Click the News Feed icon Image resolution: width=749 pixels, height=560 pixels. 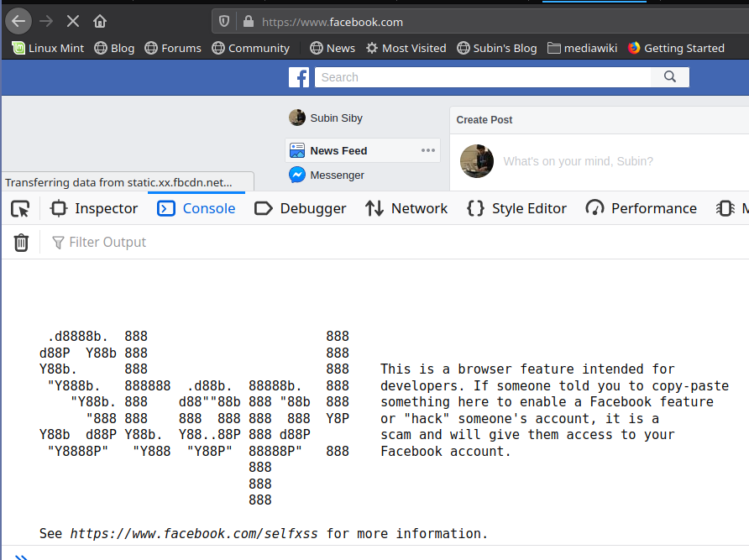click(x=297, y=150)
